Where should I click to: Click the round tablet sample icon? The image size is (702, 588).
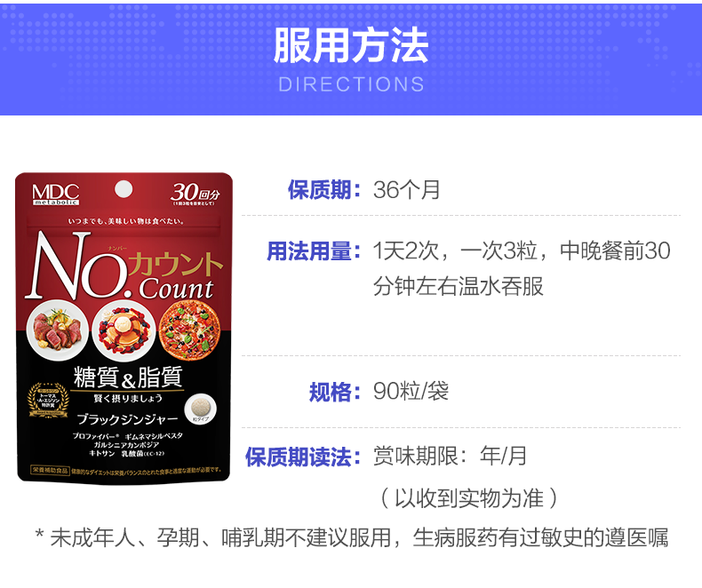click(201, 408)
